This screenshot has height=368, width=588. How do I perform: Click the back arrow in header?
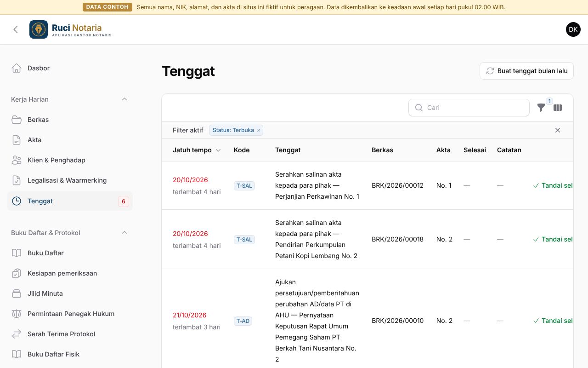pyautogui.click(x=16, y=29)
